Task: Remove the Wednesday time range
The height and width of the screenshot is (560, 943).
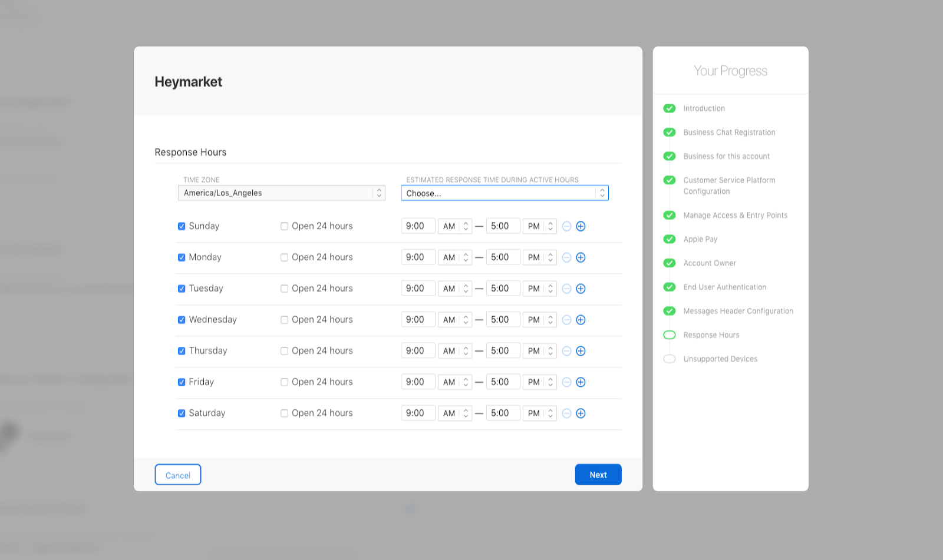Action: point(566,320)
